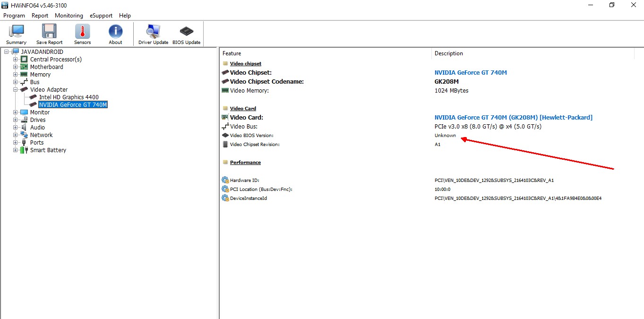
Task: Expand the Drives tree node
Action: (16, 120)
